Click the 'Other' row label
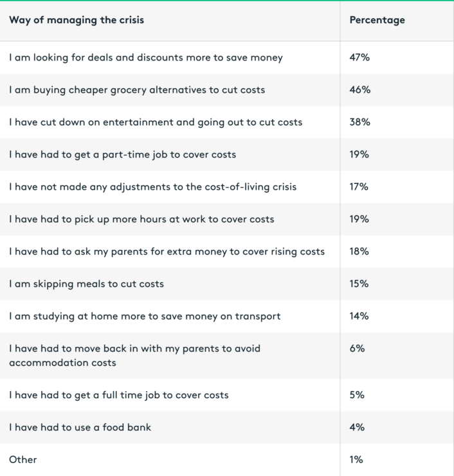The height and width of the screenshot is (476, 454). 23,460
